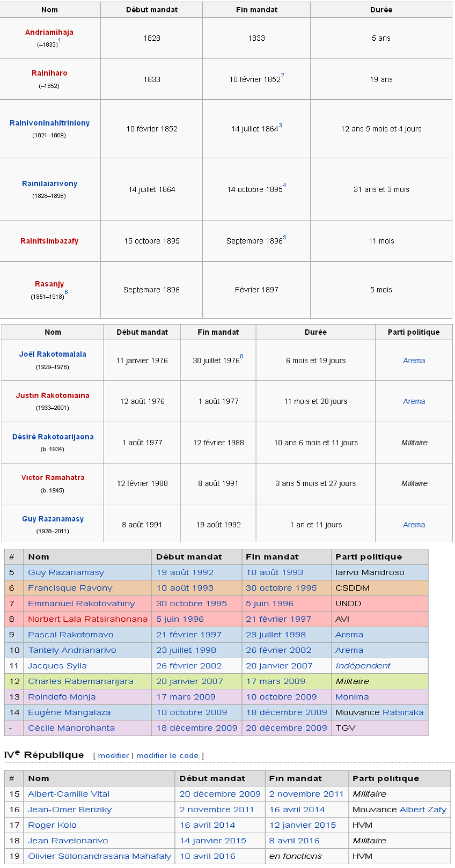Open Olivier Solonandrasana Mahafaly's page
This screenshot has width=455, height=868.
[99, 856]
